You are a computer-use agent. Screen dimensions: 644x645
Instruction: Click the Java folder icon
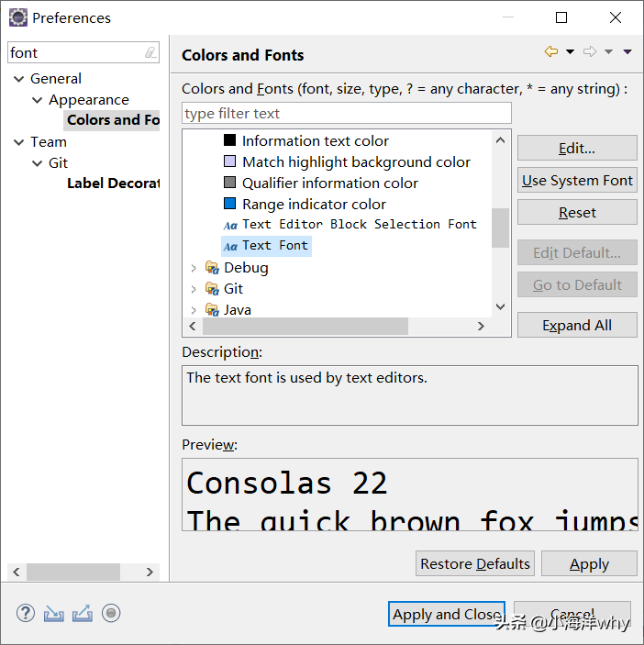[212, 310]
